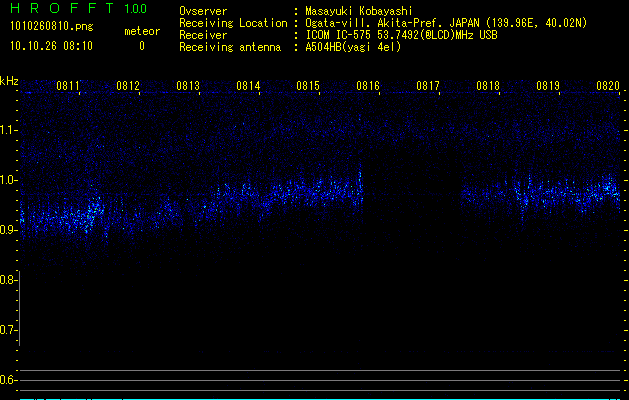Click the 0816 time marker
The width and height of the screenshot is (629, 400).
click(x=368, y=86)
